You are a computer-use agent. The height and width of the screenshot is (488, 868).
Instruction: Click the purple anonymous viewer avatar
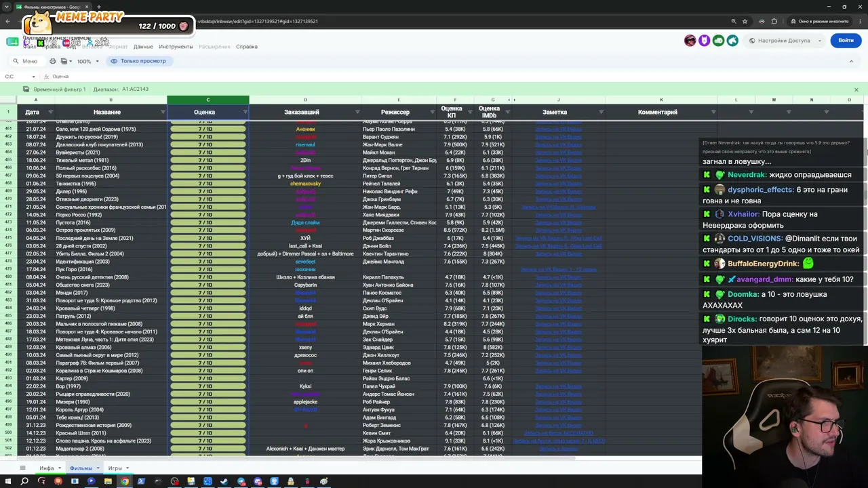click(x=704, y=41)
